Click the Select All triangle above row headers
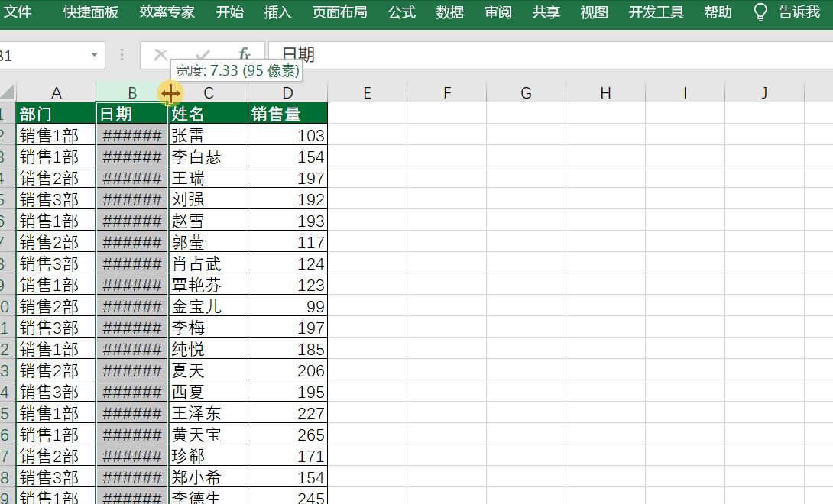 8,92
